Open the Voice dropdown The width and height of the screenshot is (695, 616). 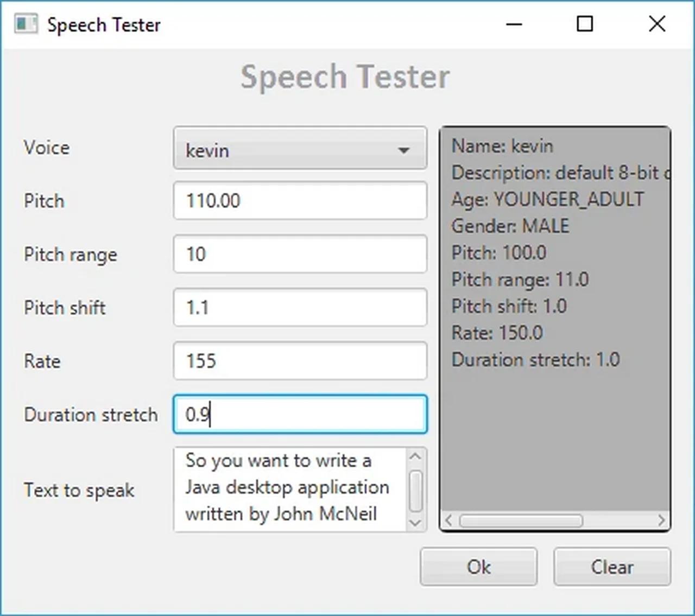pos(300,149)
